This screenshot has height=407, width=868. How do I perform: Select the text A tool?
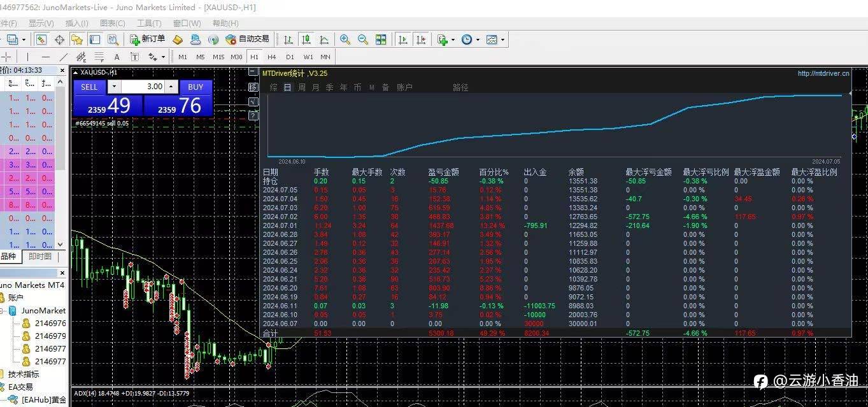[117, 57]
